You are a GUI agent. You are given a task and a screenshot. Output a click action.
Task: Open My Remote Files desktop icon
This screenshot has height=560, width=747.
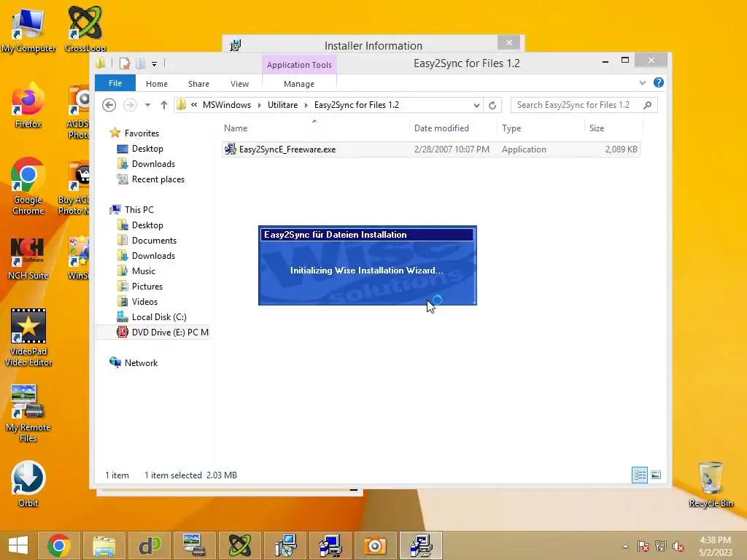[28, 413]
